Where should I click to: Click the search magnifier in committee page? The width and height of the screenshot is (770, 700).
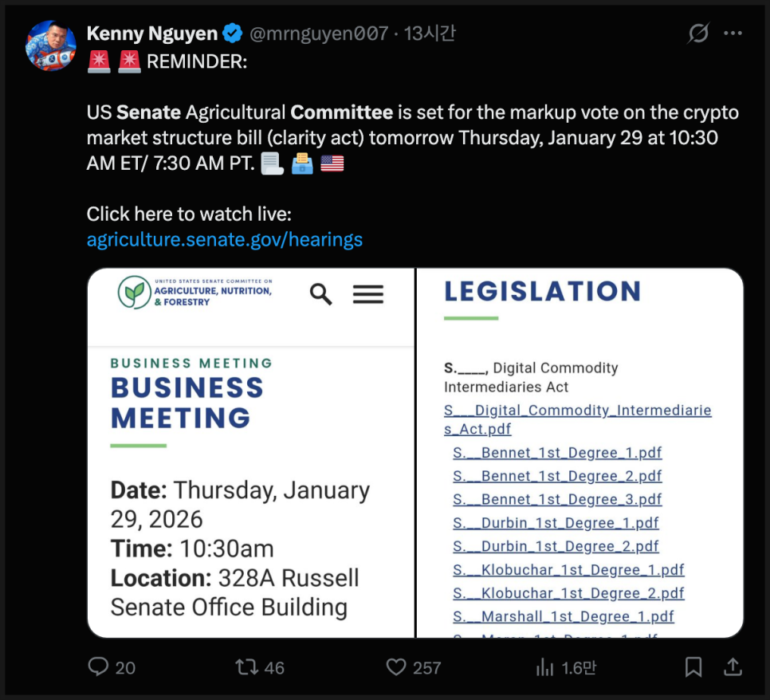tap(321, 294)
